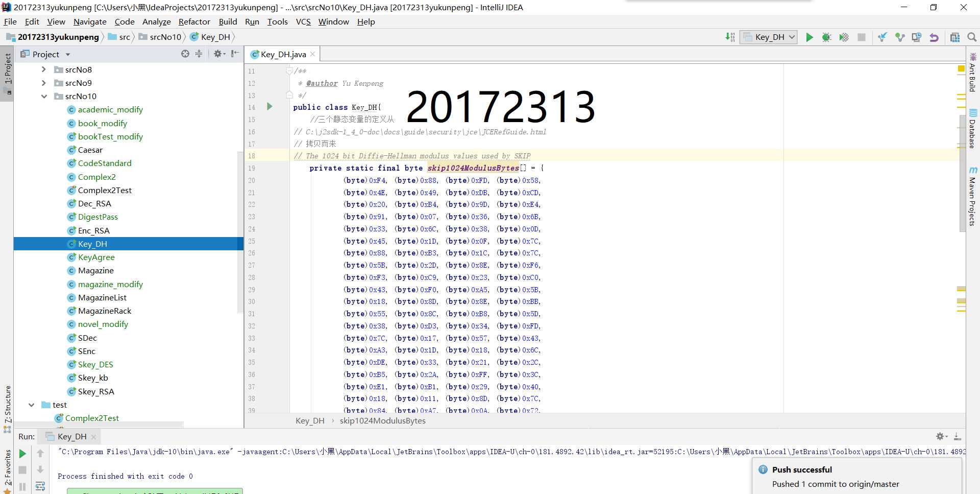
Task: Select Skey_DES in project tree
Action: (x=95, y=364)
